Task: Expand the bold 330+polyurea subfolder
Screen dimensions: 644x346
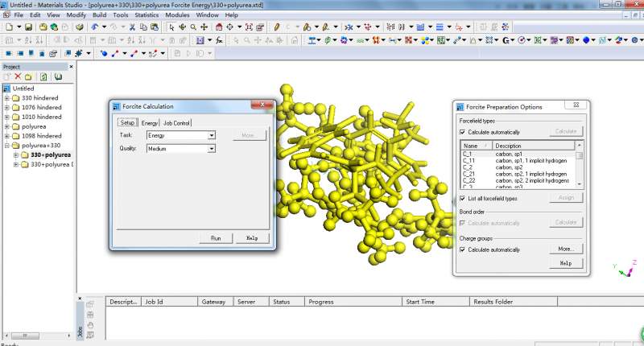Action: point(15,154)
